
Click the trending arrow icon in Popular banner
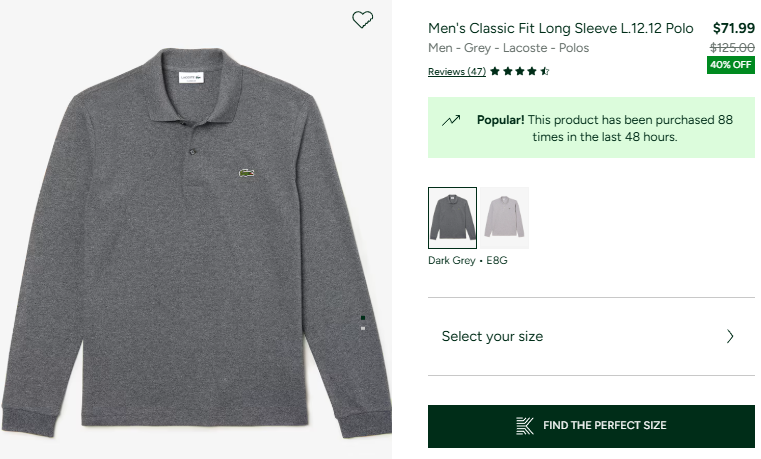tap(451, 120)
